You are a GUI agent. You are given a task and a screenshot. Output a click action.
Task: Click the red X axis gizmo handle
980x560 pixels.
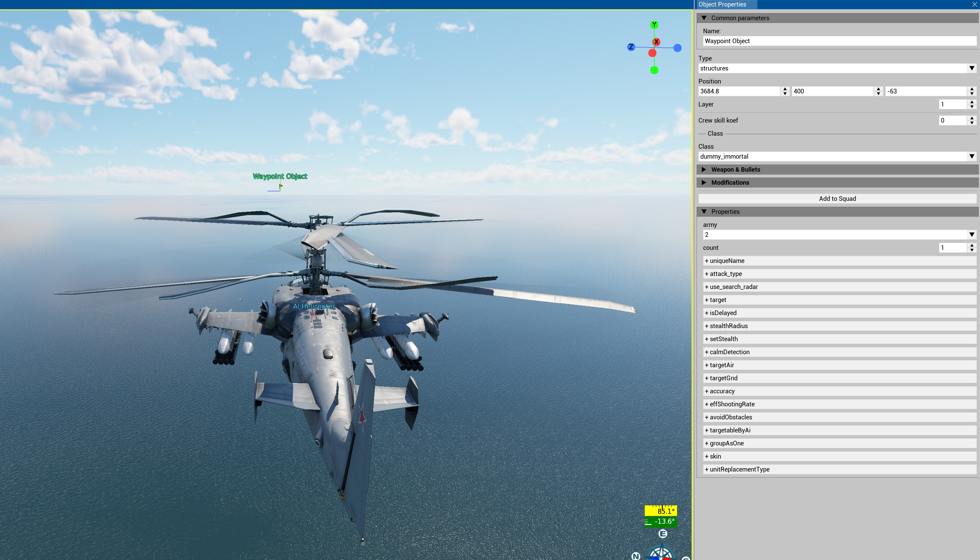coord(656,42)
